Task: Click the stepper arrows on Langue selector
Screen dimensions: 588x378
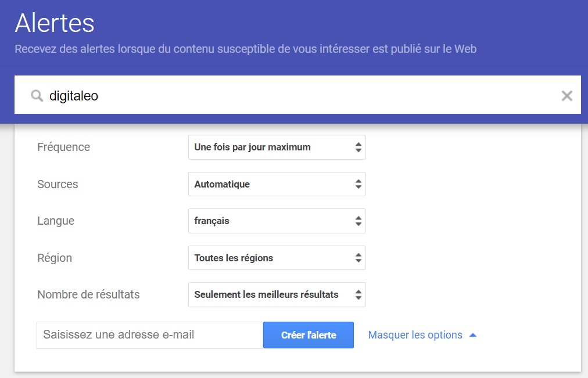Action: pos(358,221)
